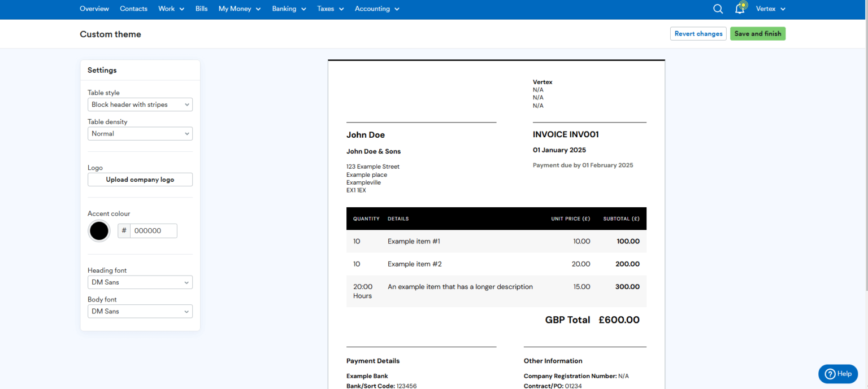Open the My Money menu

(x=239, y=8)
